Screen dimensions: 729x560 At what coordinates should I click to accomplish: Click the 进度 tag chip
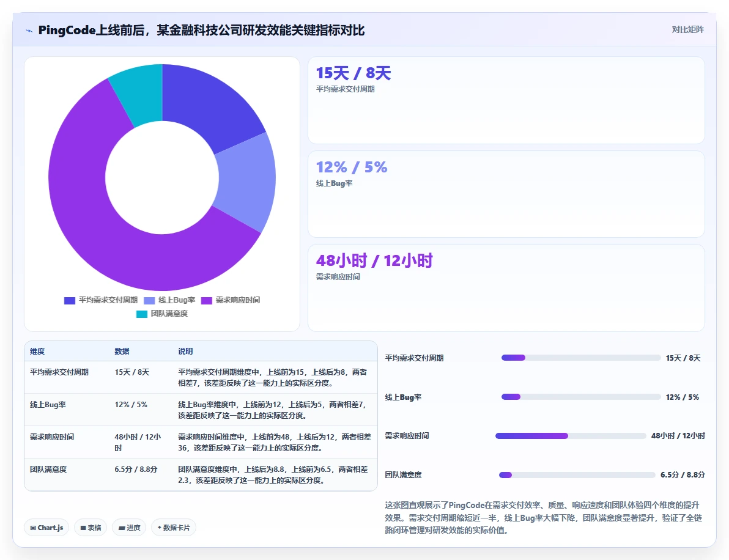point(129,528)
